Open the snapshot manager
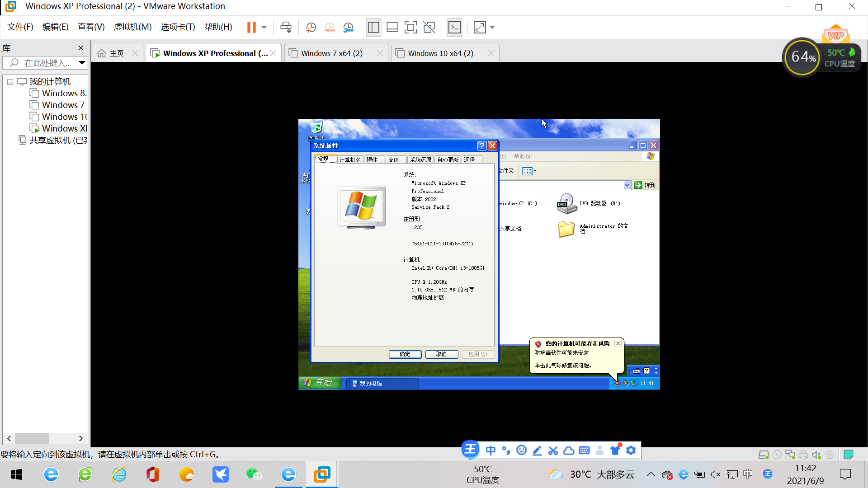 pos(348,28)
